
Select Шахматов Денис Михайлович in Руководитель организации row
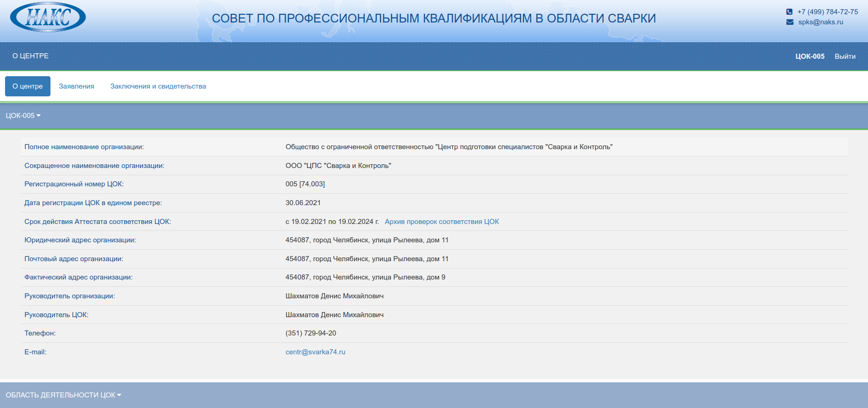[x=334, y=296]
